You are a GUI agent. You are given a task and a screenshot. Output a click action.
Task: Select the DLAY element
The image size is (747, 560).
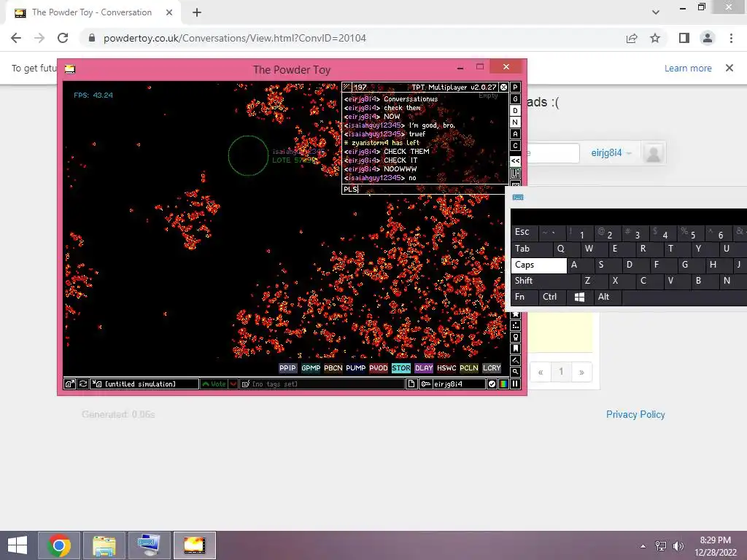pos(424,368)
